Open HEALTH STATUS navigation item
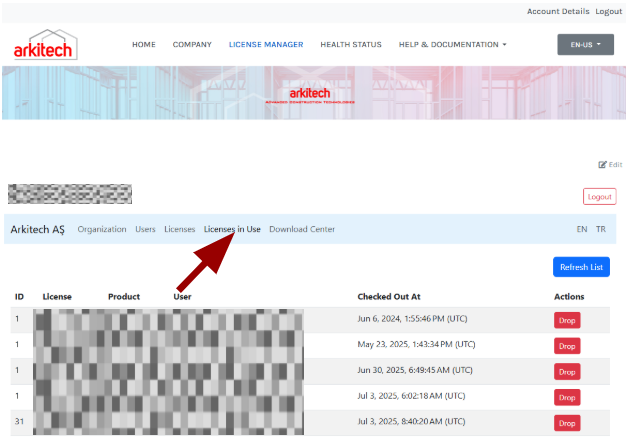 [351, 44]
